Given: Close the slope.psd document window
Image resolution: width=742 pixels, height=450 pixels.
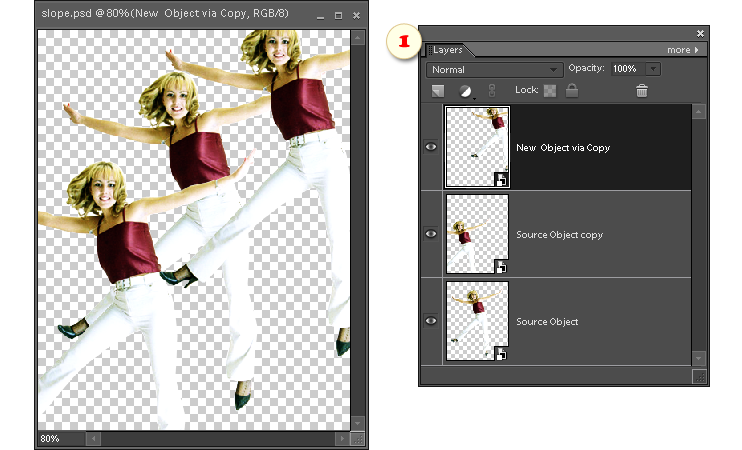Looking at the screenshot, I should pos(356,16).
